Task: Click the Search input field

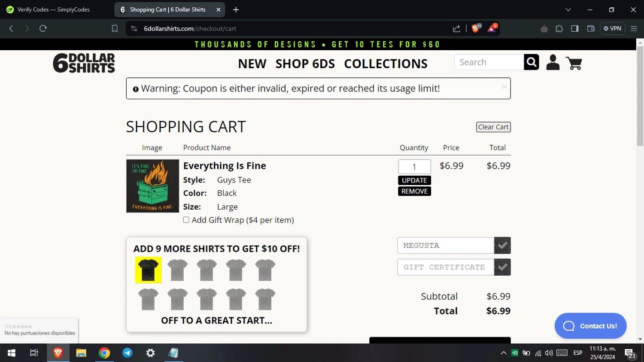Action: point(489,62)
